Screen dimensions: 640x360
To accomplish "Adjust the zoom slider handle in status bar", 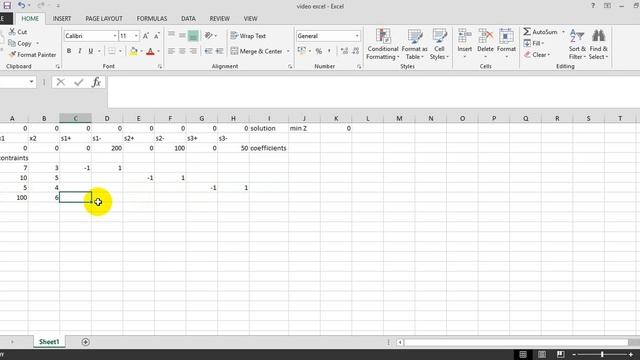I will point(602,354).
